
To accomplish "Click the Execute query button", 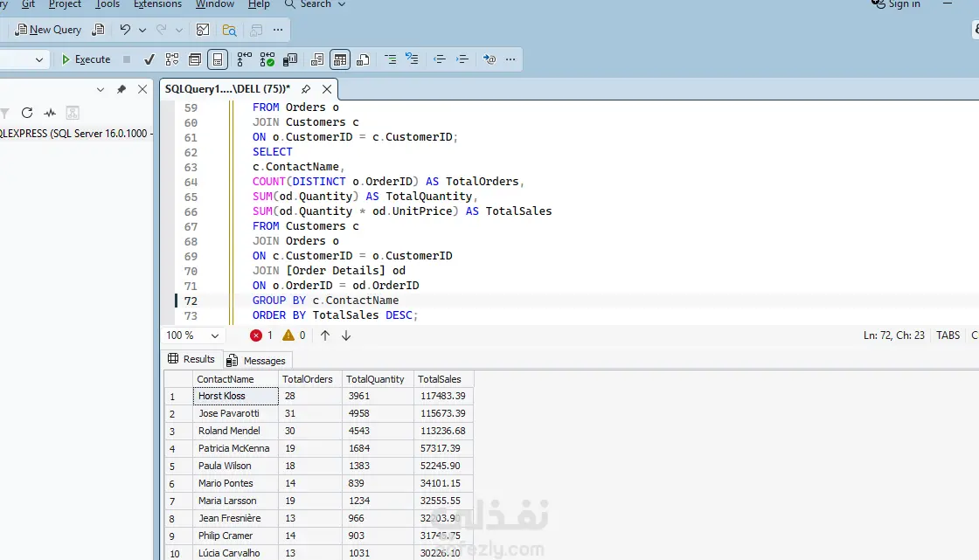I will pos(86,59).
